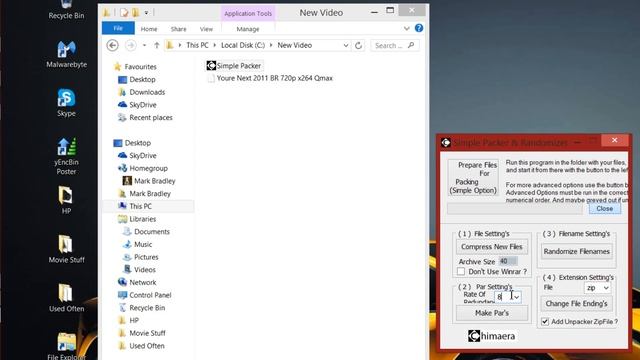Go up one folder level

pyautogui.click(x=157, y=45)
